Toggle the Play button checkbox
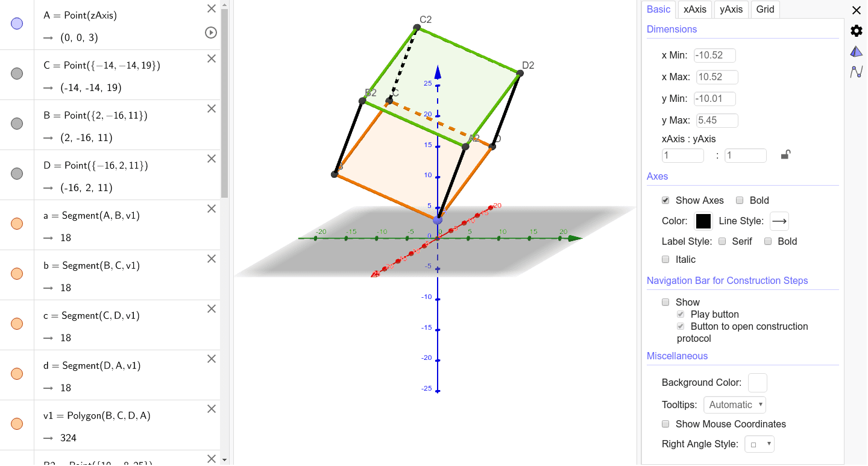 (x=681, y=314)
